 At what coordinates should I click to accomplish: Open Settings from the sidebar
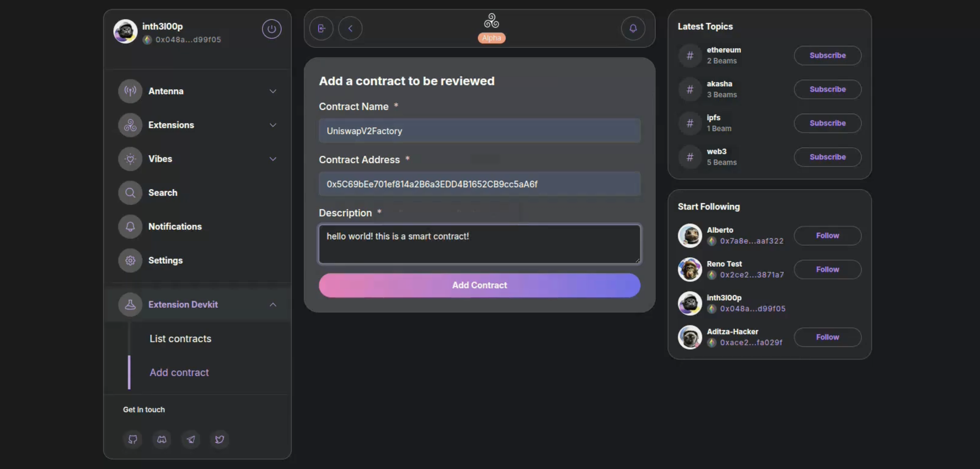[x=165, y=261]
